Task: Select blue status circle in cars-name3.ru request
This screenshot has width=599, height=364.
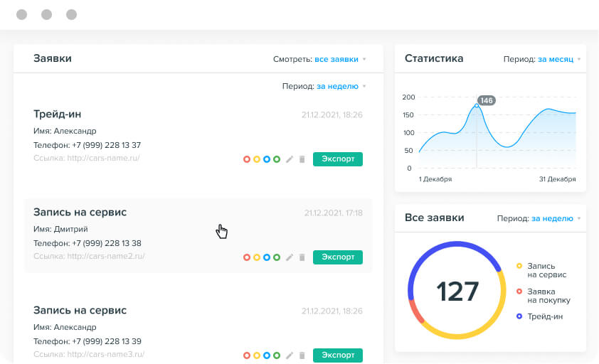Action: pos(267,355)
